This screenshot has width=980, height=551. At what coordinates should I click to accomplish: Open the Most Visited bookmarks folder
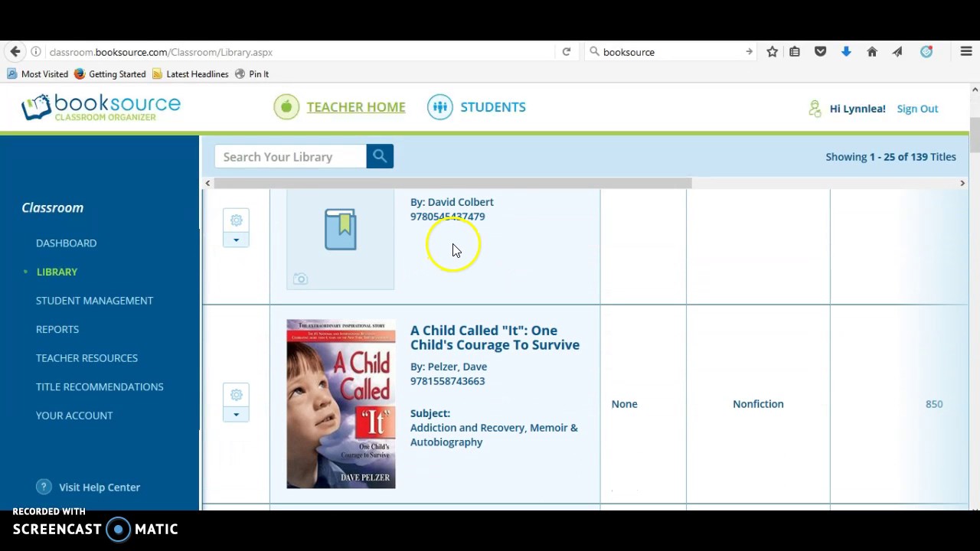click(x=38, y=74)
